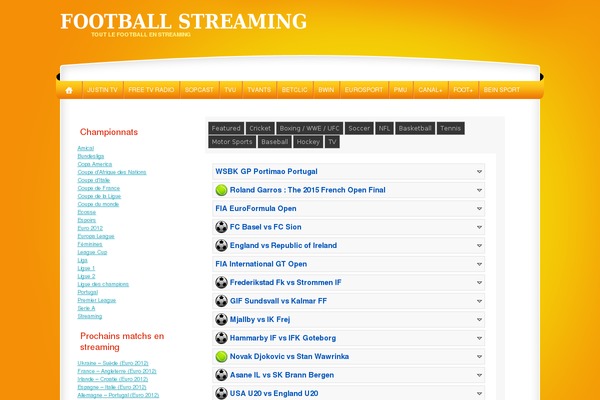Expand FIA International GT Open arrow
600x400 pixels.
coord(479,264)
